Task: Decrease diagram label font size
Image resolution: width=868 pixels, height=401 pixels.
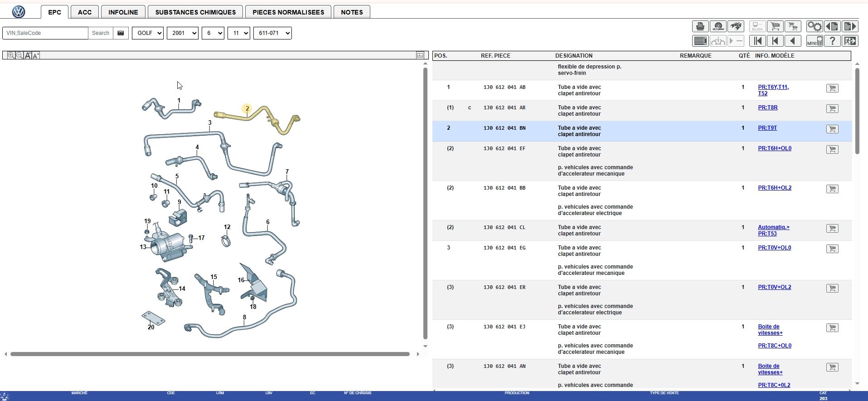Action: click(36, 55)
